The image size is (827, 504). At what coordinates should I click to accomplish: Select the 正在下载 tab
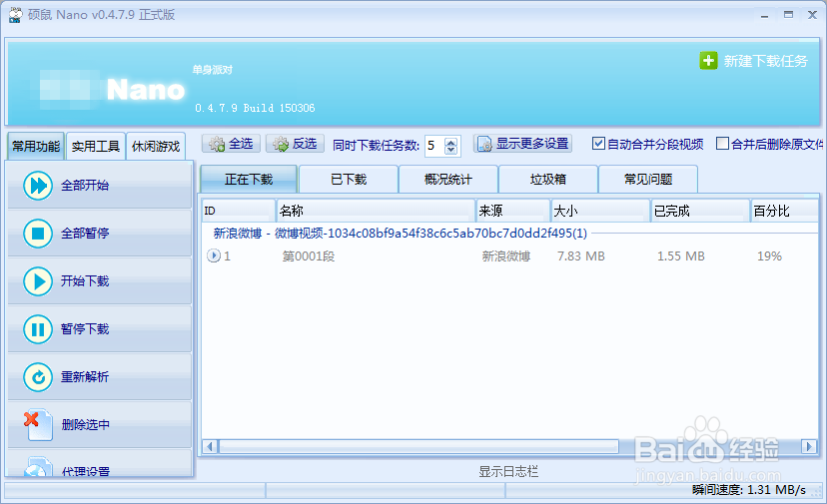(x=249, y=180)
